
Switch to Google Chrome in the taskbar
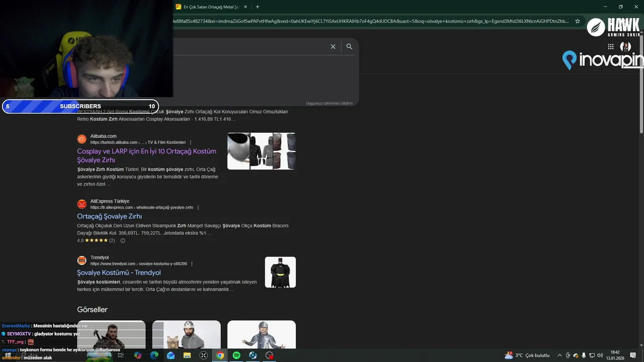coord(220,355)
